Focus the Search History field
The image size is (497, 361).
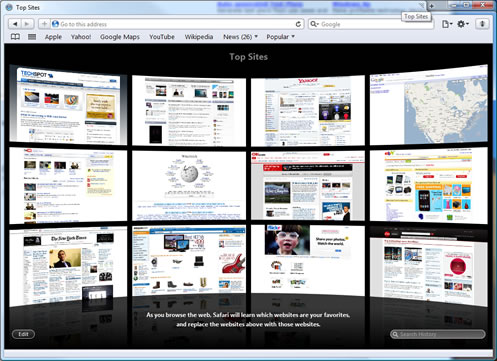[x=438, y=334]
